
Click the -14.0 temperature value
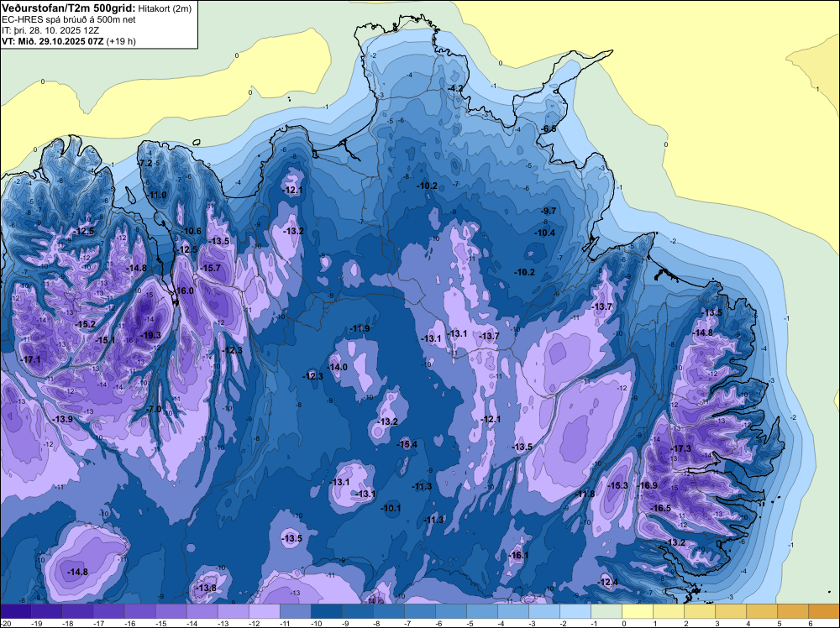pyautogui.click(x=338, y=367)
